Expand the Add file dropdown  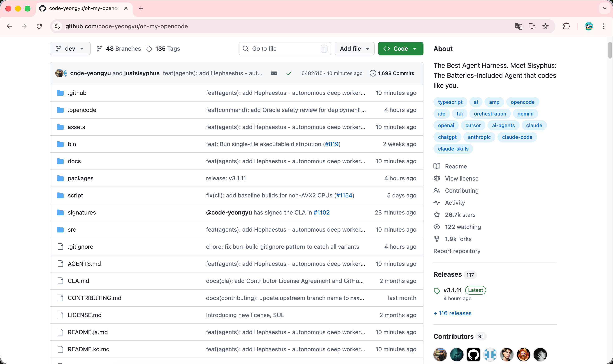[354, 49]
